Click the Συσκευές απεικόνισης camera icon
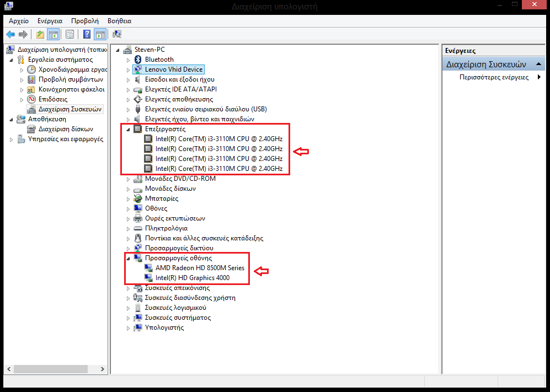Viewport: 550px width, 392px height. 138,288
